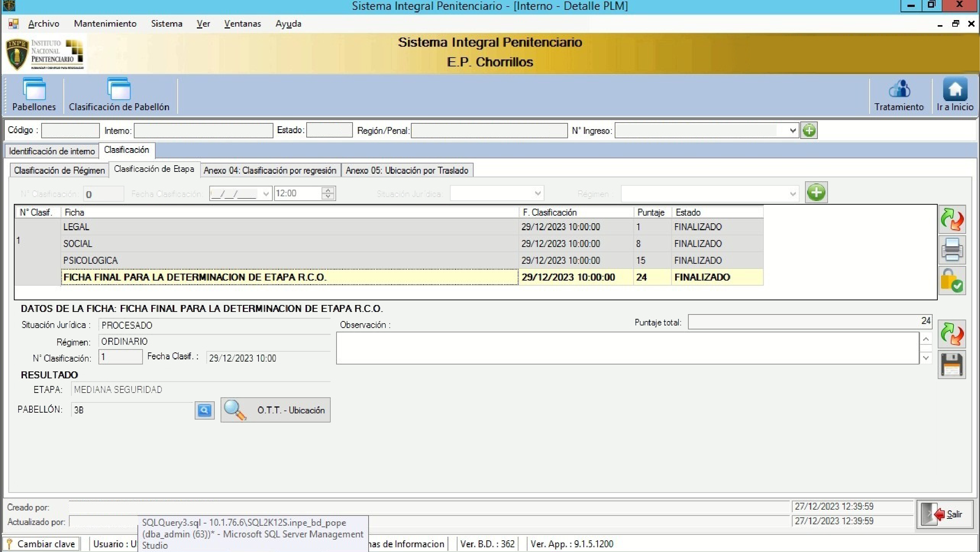Click the Ir a Inicio home icon
The image size is (980, 552).
pyautogui.click(x=955, y=95)
